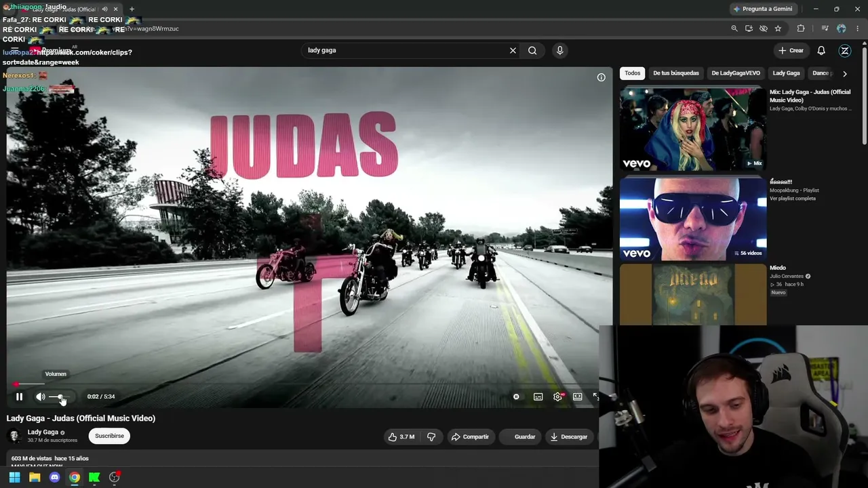868x488 pixels.
Task: Click 'Ver playlist completa' link
Action: coord(793,199)
